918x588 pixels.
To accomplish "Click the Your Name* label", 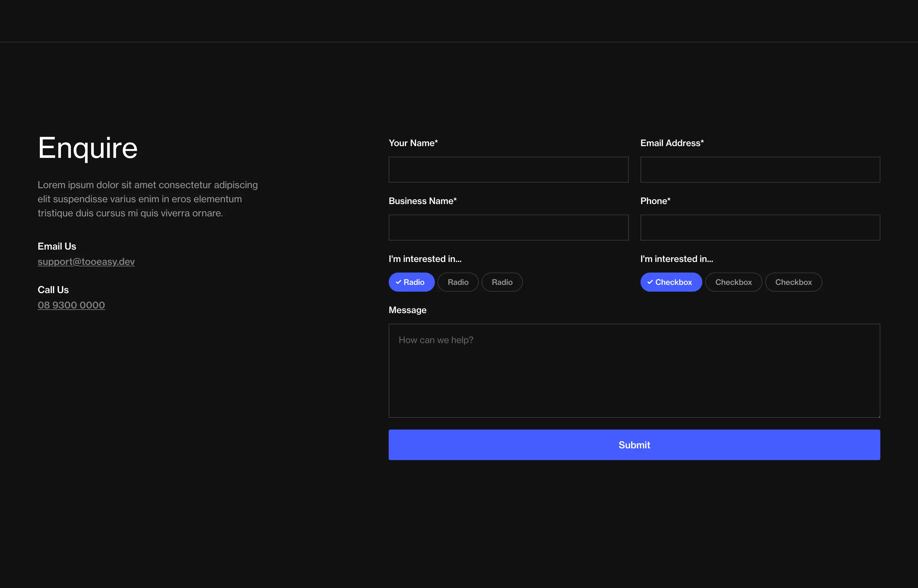I will pos(413,143).
